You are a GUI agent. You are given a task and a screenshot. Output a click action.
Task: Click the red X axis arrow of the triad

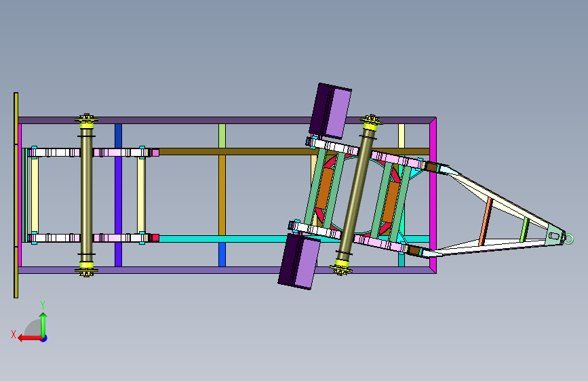(29, 338)
